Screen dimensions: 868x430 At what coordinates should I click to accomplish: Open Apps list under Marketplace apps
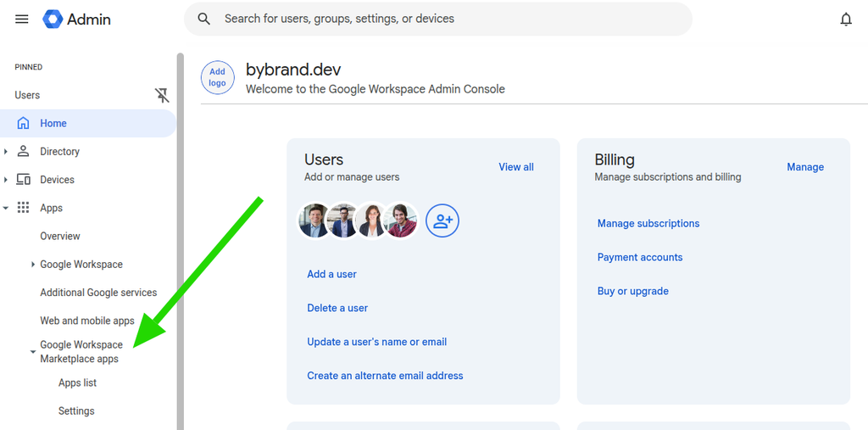77,383
